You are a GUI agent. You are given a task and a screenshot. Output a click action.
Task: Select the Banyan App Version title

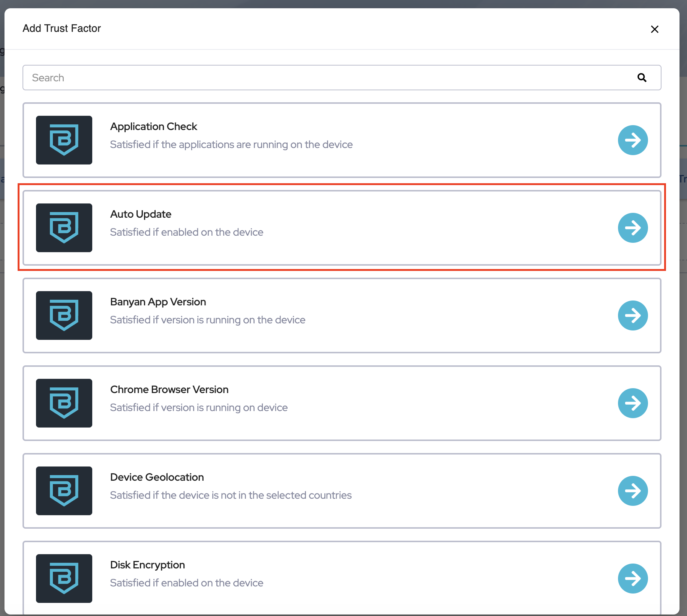coord(158,302)
